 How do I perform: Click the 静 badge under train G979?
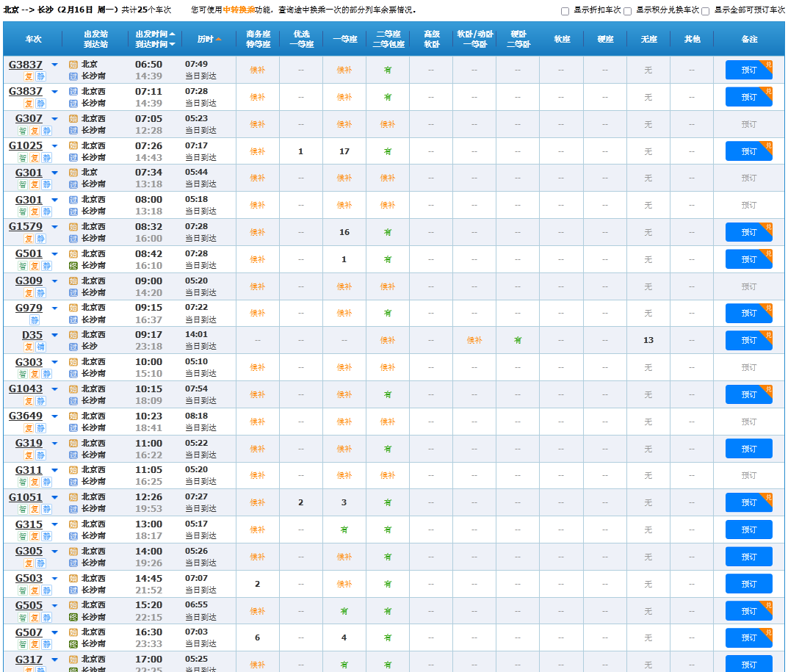35,320
